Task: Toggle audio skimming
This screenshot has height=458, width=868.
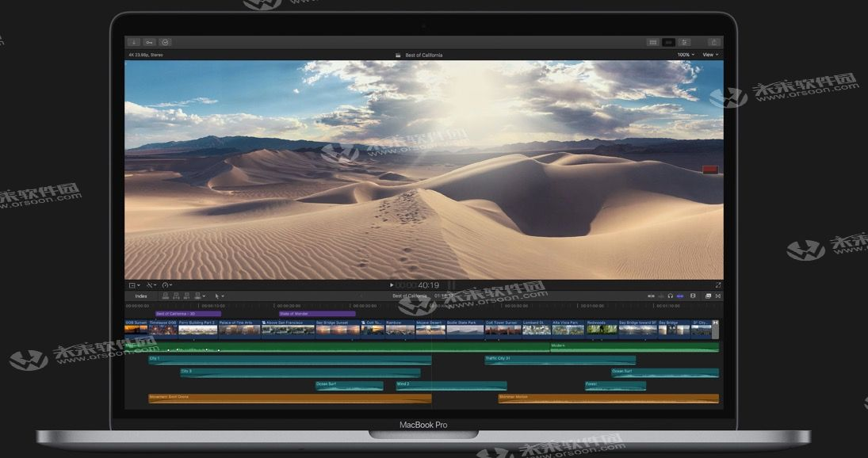Action: [x=661, y=296]
